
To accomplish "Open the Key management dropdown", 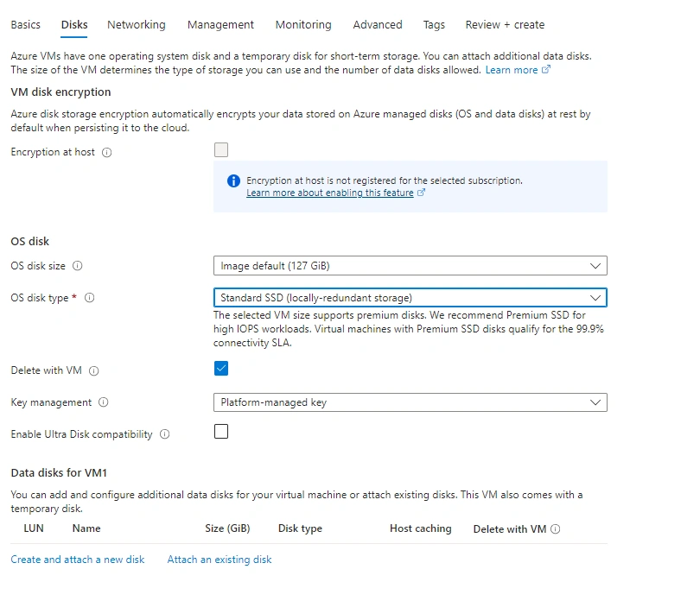I will [x=410, y=402].
